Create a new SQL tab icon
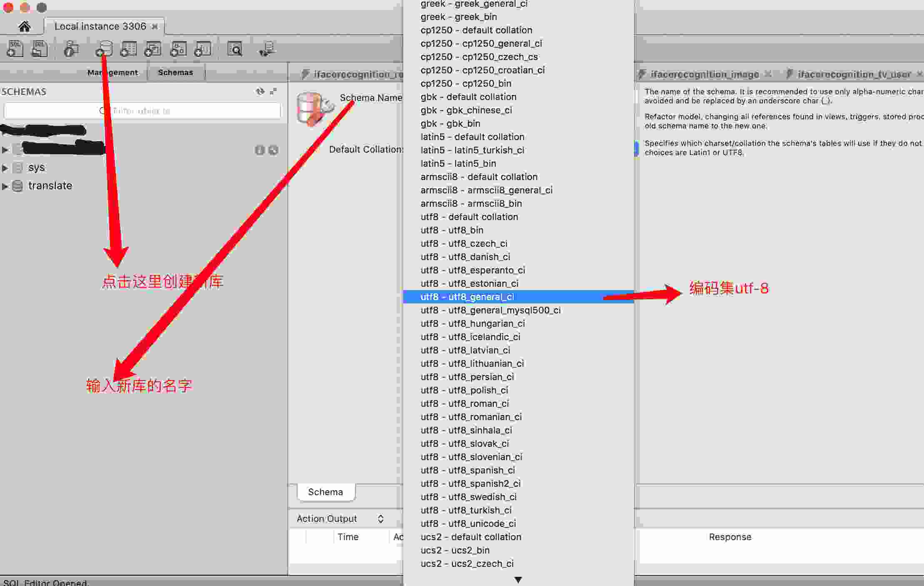924x586 pixels. click(15, 49)
